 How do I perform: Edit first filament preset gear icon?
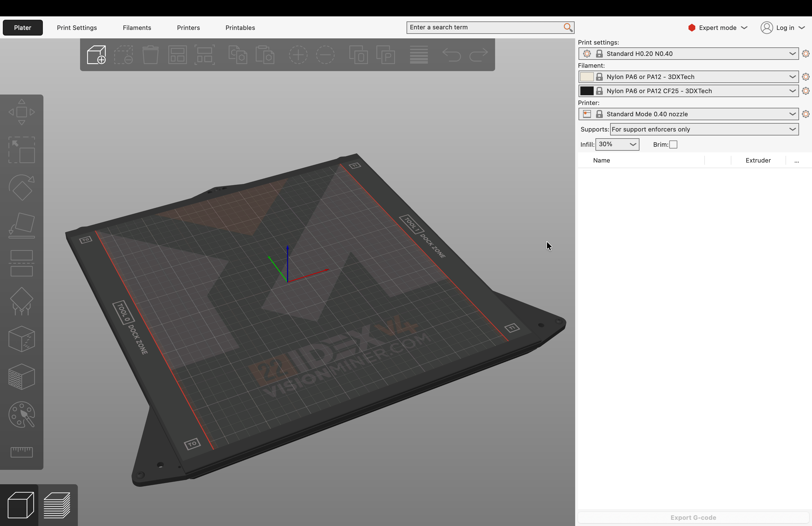(x=806, y=77)
